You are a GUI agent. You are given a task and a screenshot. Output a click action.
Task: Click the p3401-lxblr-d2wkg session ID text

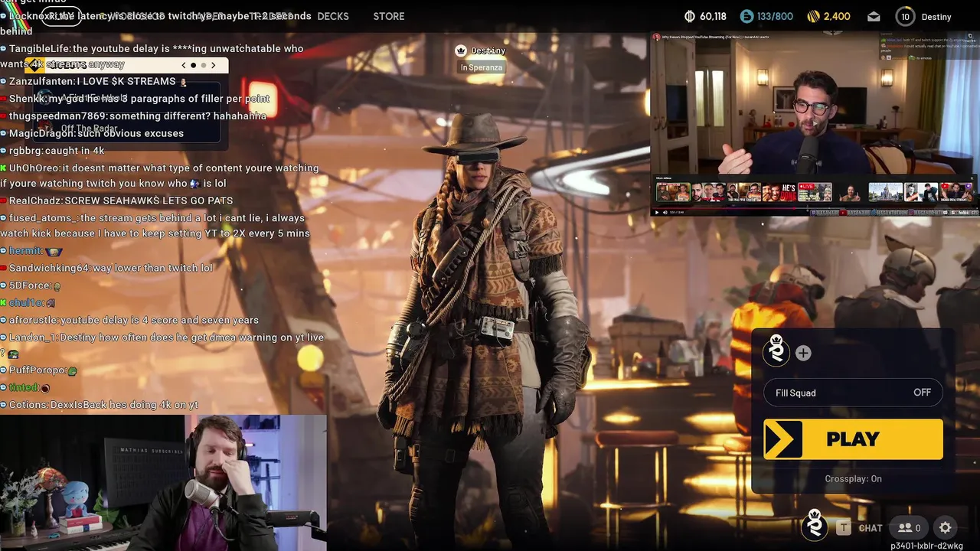pyautogui.click(x=926, y=546)
